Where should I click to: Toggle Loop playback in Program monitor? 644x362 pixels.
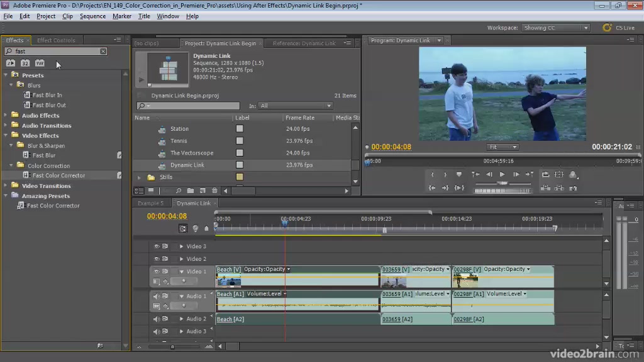545,175
